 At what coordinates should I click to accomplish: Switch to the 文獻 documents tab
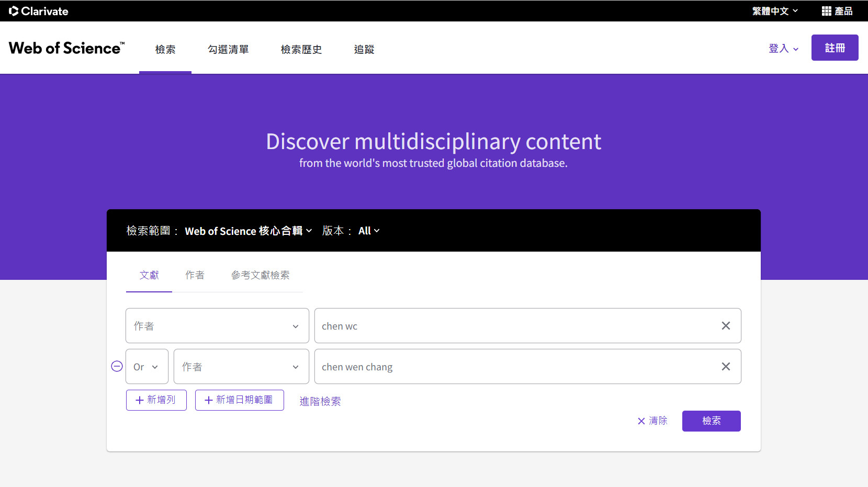point(149,275)
